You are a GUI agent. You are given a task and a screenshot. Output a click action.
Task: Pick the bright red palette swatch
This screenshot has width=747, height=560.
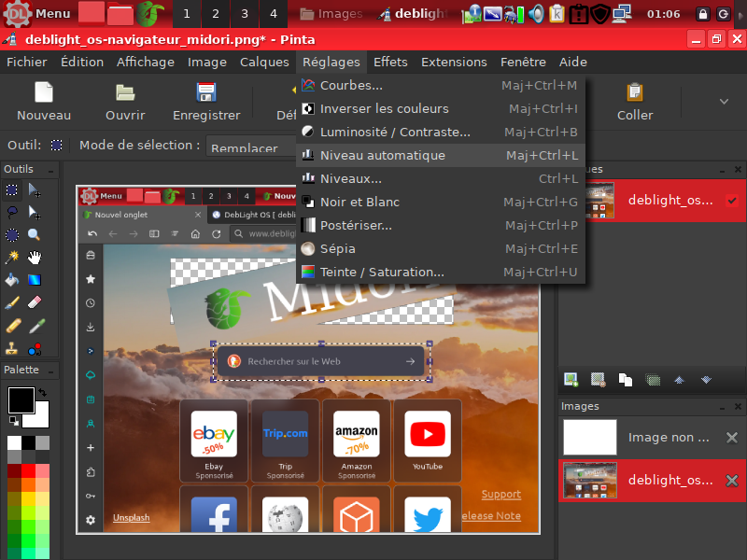click(28, 470)
